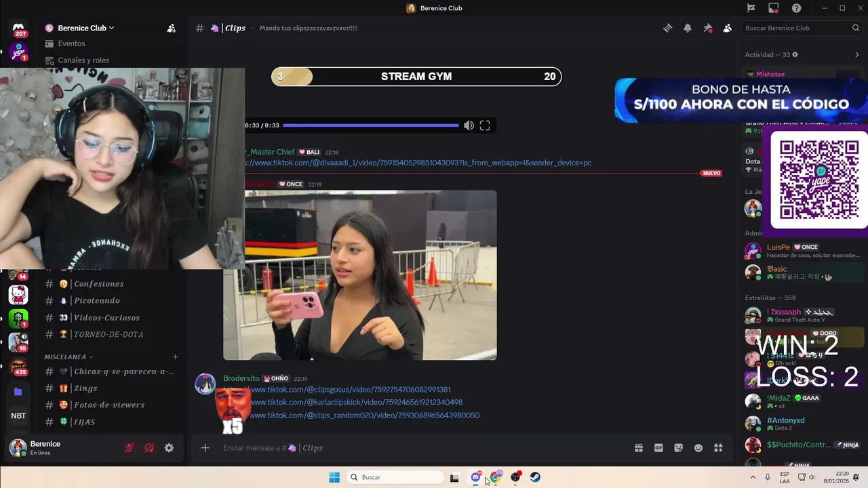The image size is (868, 488).
Task: Expand the Actividad panel arrow
Action: click(856, 55)
